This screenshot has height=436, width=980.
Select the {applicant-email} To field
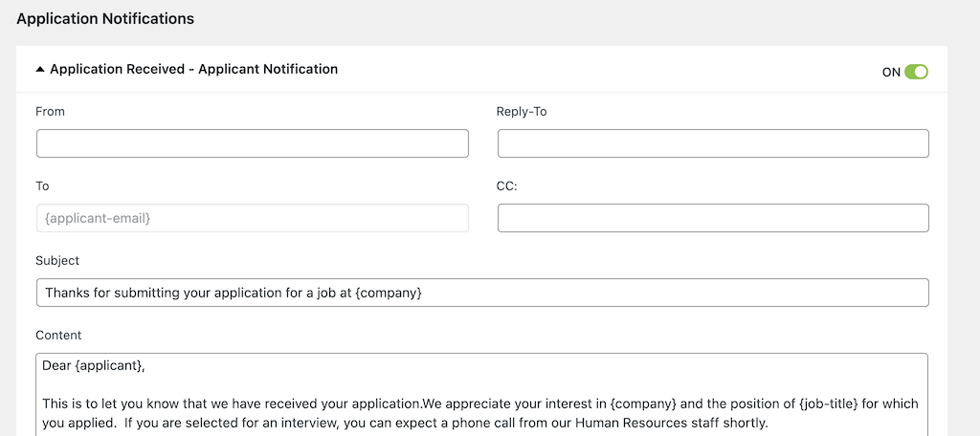pos(253,218)
